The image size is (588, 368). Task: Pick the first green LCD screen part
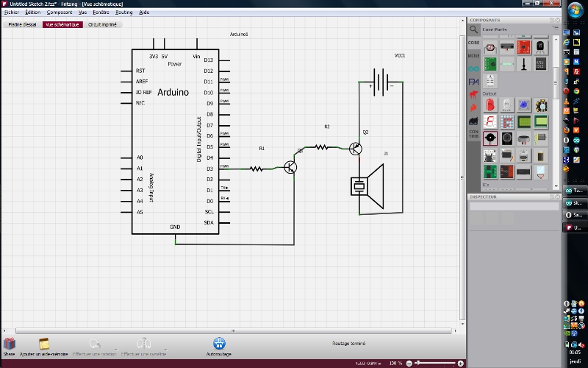(524, 121)
